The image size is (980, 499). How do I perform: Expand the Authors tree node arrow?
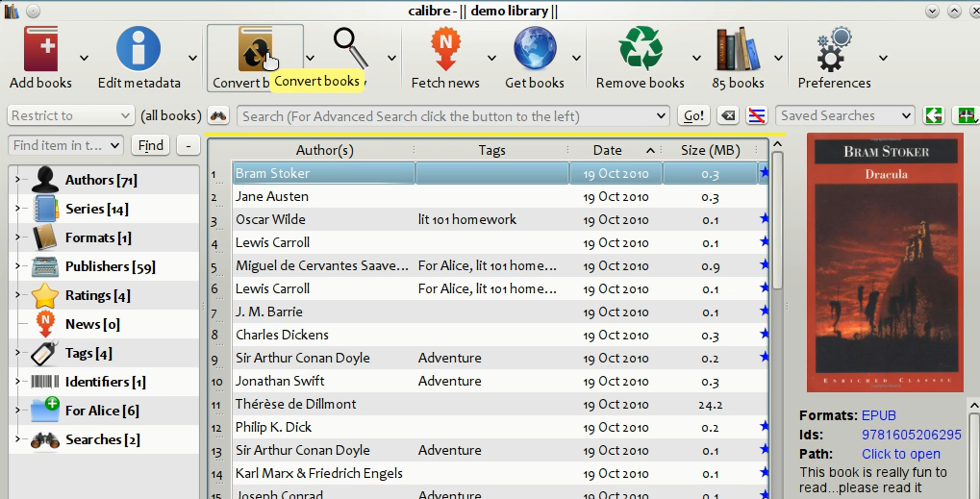(x=18, y=179)
